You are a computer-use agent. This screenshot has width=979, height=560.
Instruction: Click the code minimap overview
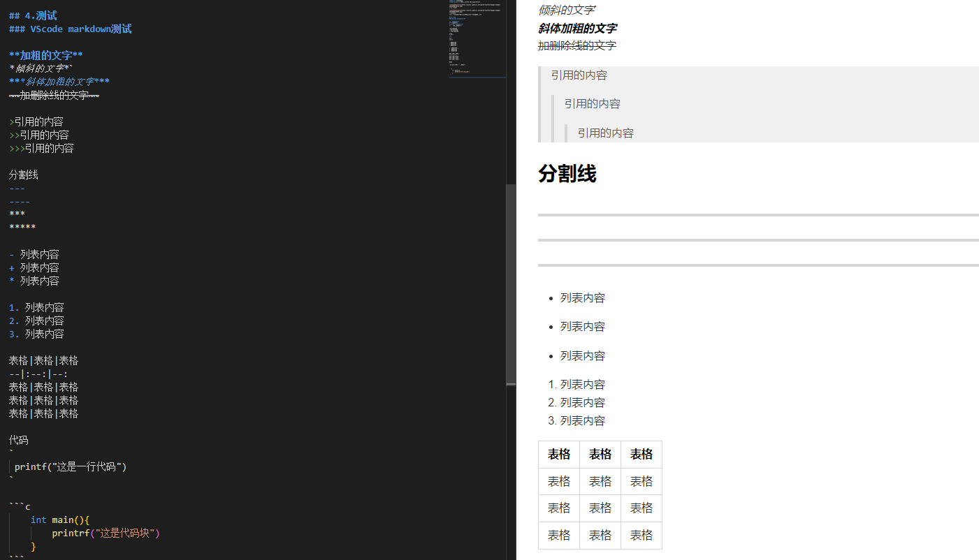477,38
